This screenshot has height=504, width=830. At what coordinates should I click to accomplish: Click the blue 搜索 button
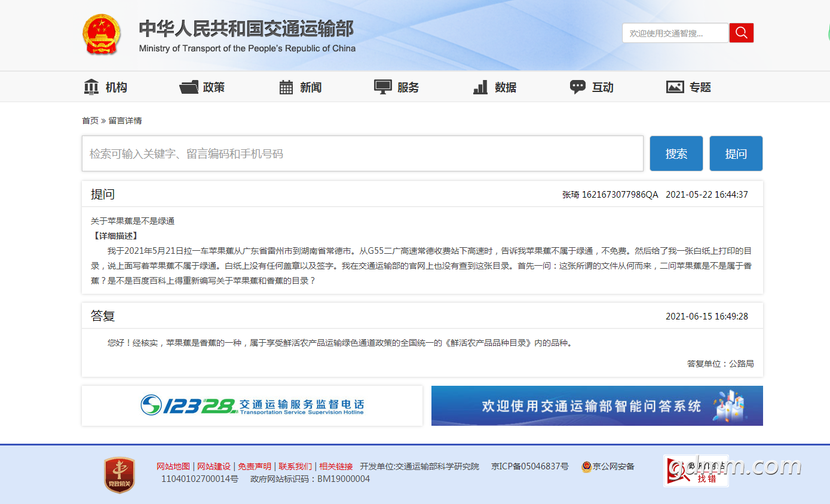(x=676, y=153)
